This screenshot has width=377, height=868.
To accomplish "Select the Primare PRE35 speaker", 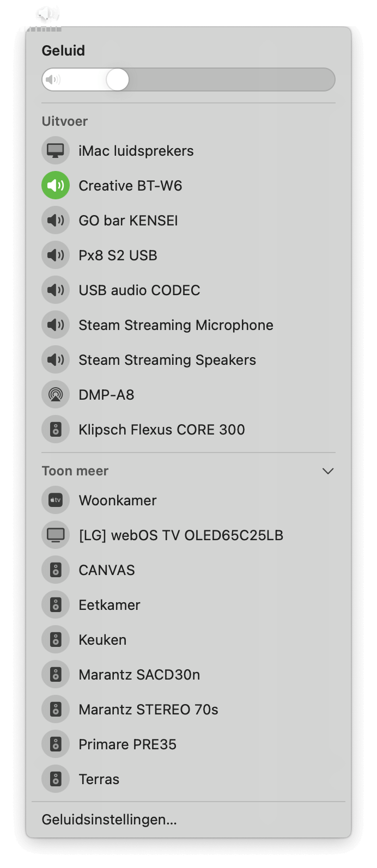I will pos(127,744).
